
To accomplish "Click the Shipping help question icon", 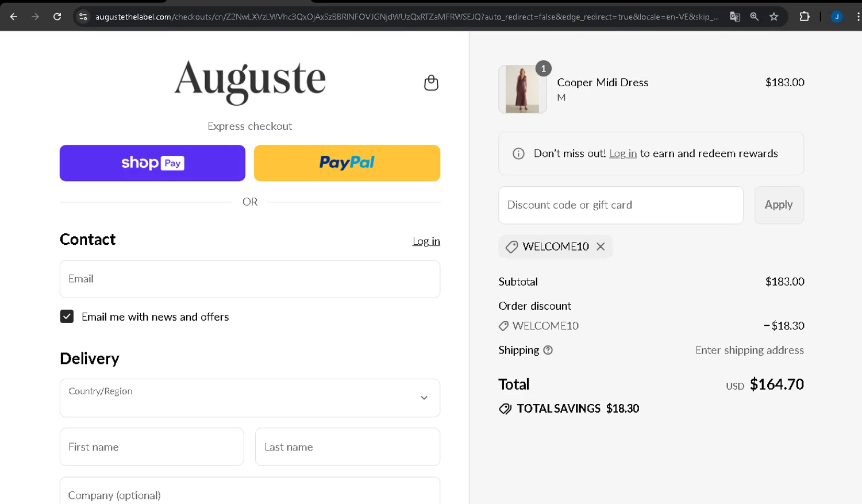I will pos(548,350).
